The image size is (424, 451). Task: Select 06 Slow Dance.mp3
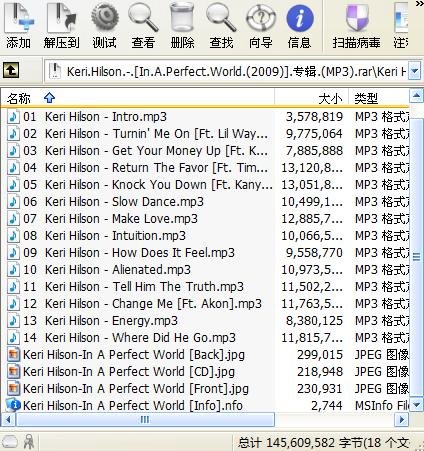pos(105,202)
